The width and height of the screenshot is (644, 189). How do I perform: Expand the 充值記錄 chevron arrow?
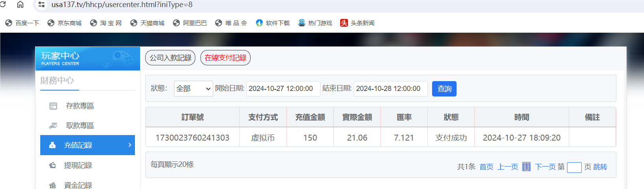(130, 145)
